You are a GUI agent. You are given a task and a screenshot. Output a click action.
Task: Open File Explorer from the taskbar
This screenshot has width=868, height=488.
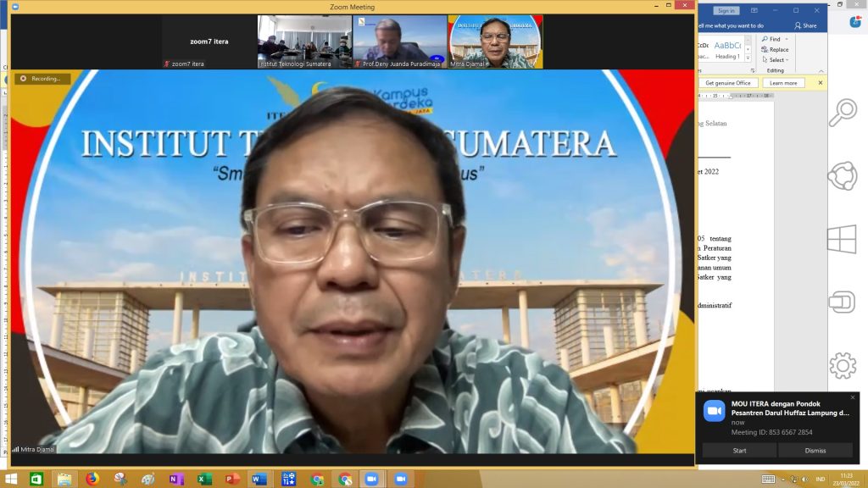64,479
